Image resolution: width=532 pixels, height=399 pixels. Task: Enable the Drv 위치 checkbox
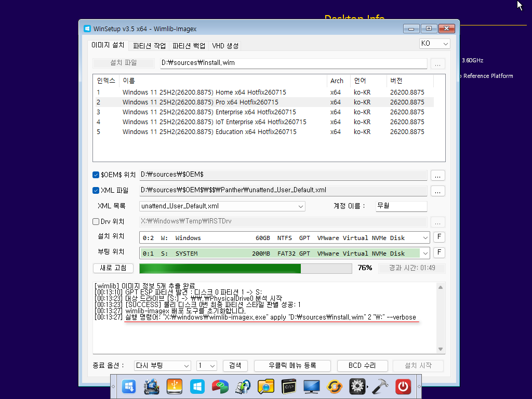(x=96, y=221)
